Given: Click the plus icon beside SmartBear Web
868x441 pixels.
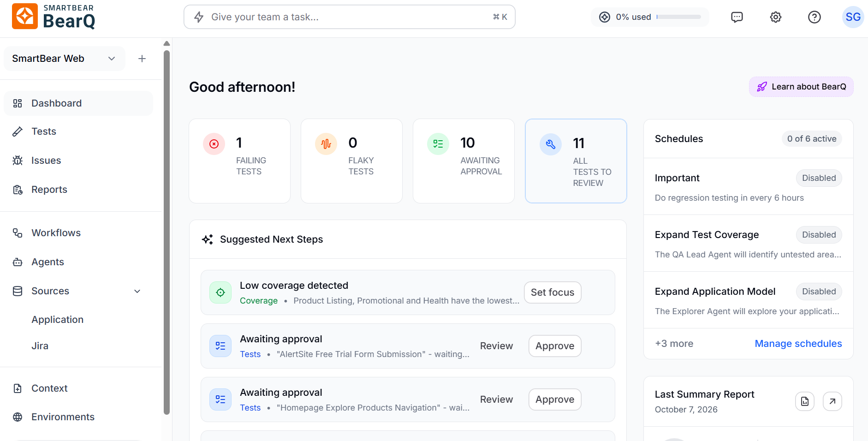Looking at the screenshot, I should [x=142, y=59].
